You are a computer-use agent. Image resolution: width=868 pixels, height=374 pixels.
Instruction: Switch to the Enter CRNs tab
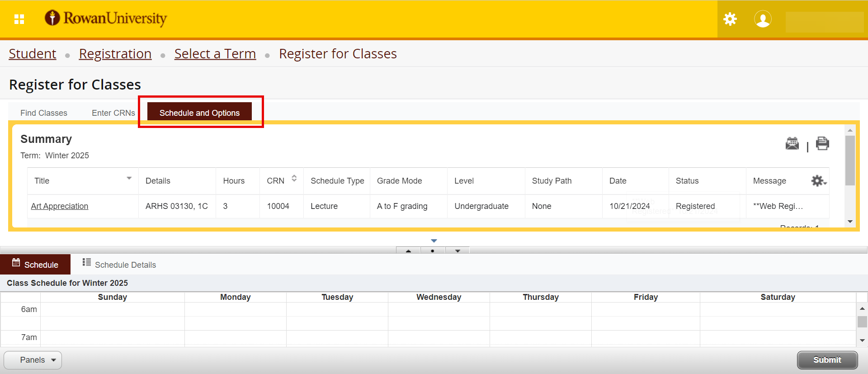[x=113, y=113]
